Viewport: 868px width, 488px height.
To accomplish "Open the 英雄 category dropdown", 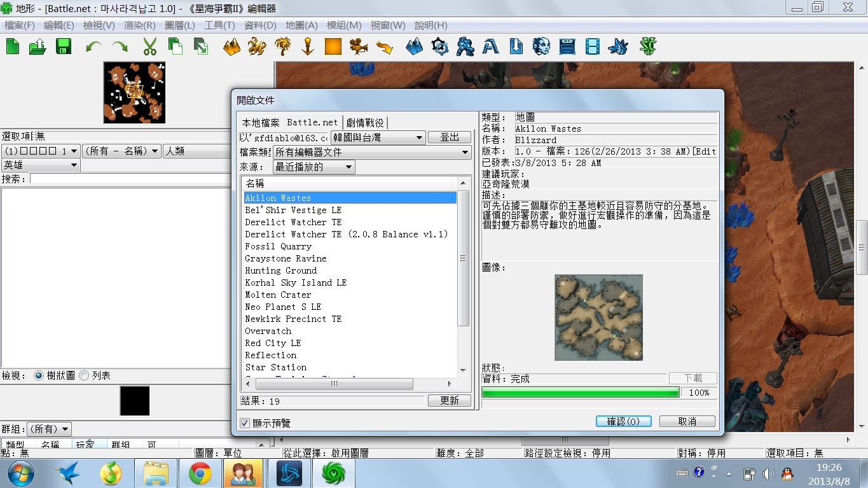I will tap(40, 165).
